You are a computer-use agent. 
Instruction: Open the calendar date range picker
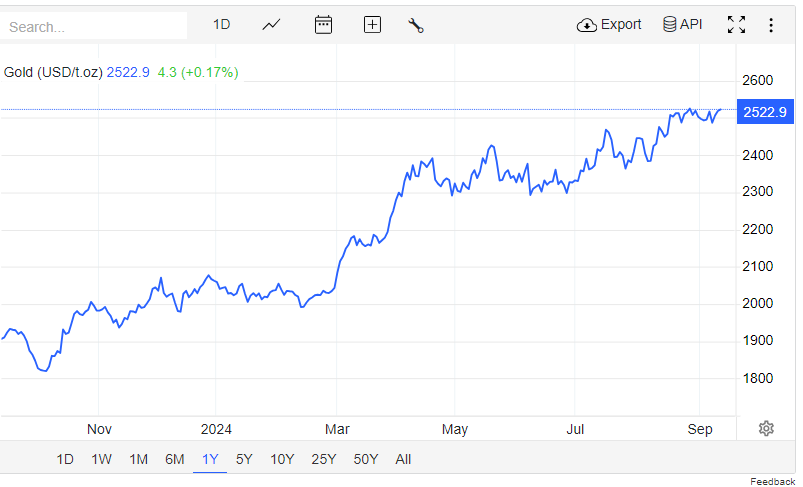pos(323,25)
